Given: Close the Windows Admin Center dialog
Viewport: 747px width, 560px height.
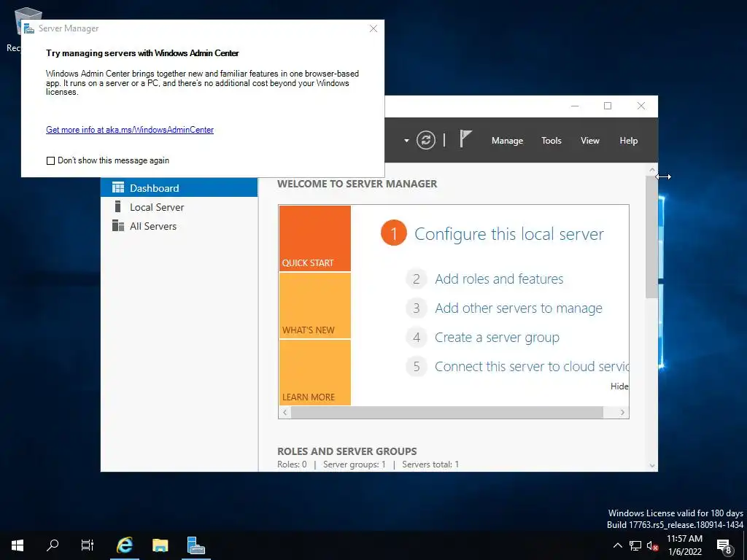Looking at the screenshot, I should (x=373, y=28).
